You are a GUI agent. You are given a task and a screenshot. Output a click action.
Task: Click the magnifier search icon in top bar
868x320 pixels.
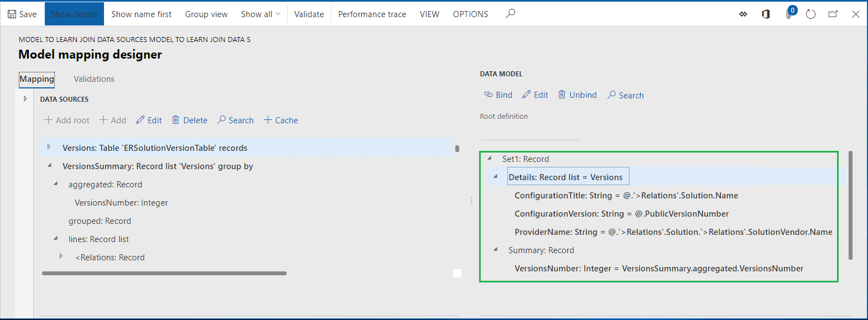pos(511,14)
